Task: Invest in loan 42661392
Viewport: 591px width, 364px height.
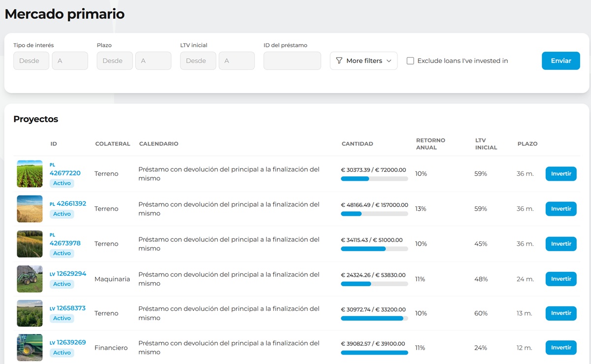Action: tap(561, 209)
